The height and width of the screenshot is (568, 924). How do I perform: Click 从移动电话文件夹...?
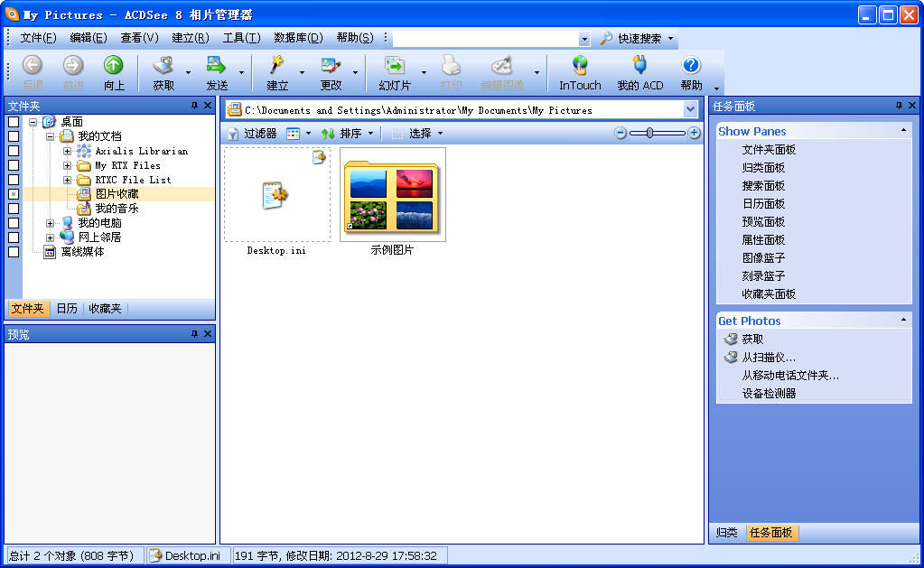pos(790,376)
